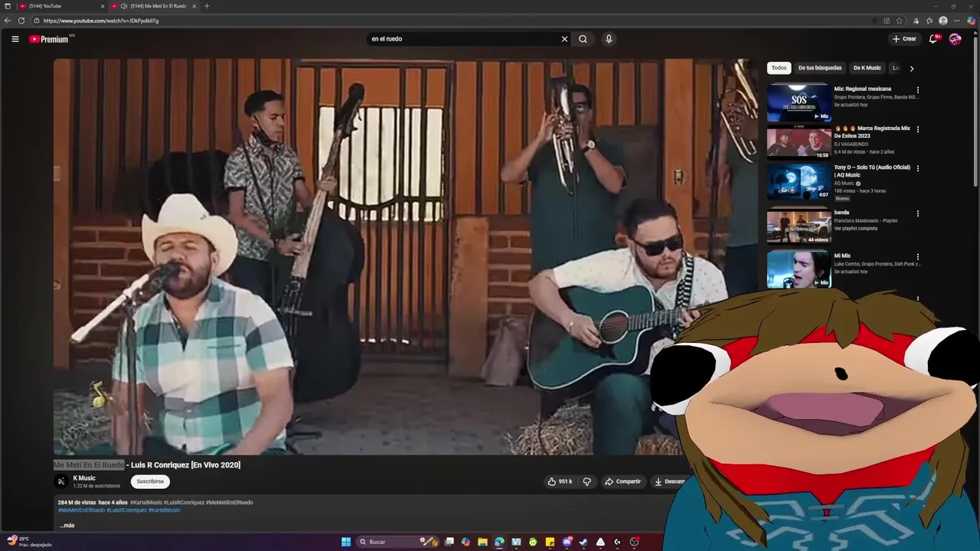The width and height of the screenshot is (980, 551).
Task: Switch to Me Metí En El Ruedo tab
Action: click(x=153, y=6)
